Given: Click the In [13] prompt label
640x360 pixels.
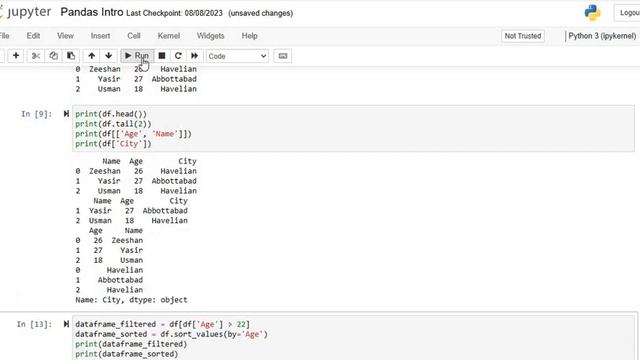Looking at the screenshot, I should coord(34,324).
